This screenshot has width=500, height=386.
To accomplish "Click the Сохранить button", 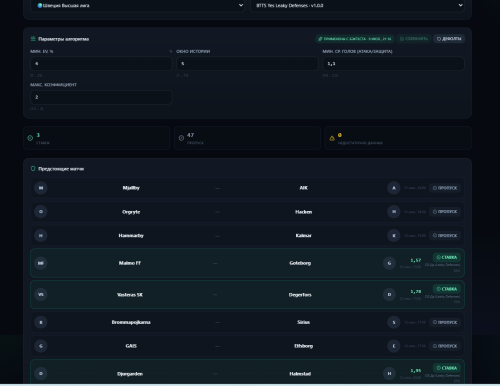I will coord(414,39).
